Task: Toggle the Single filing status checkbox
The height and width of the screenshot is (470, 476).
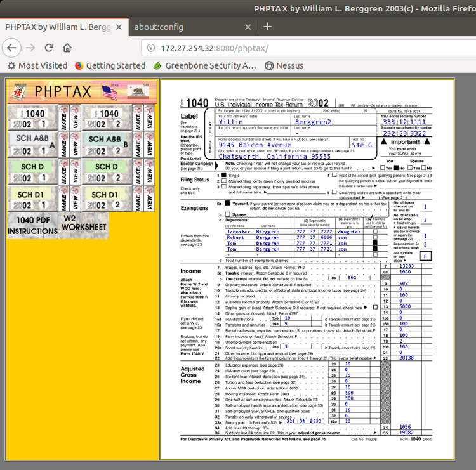Action: pos(224,175)
